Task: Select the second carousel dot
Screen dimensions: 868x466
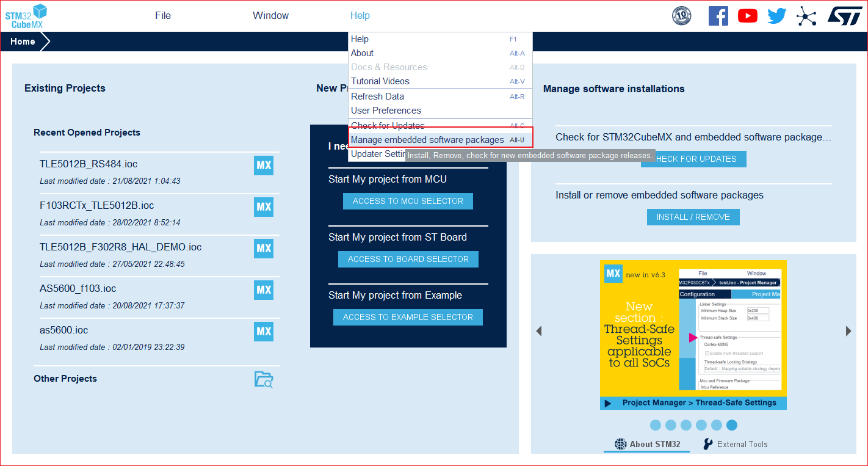Action: click(x=671, y=425)
